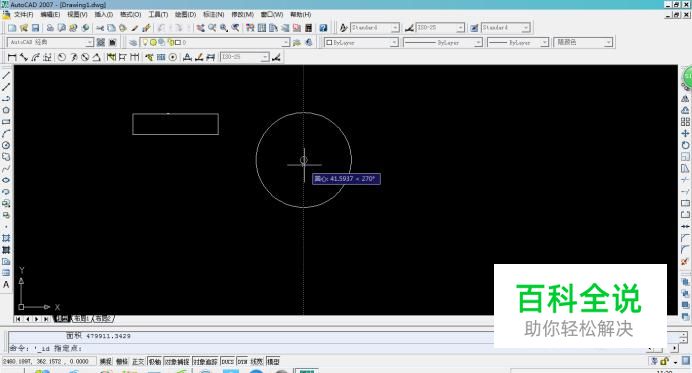The height and width of the screenshot is (373, 692).
Task: Select the multiline Text tool A icon
Action: point(6,285)
